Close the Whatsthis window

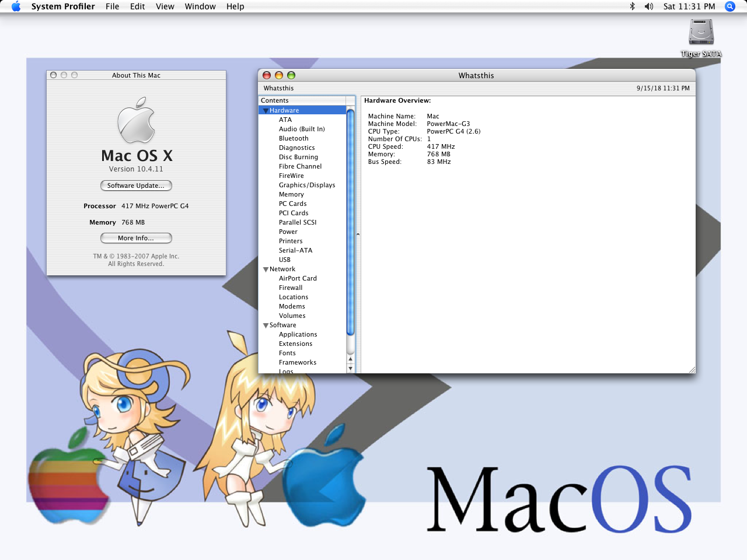(267, 75)
